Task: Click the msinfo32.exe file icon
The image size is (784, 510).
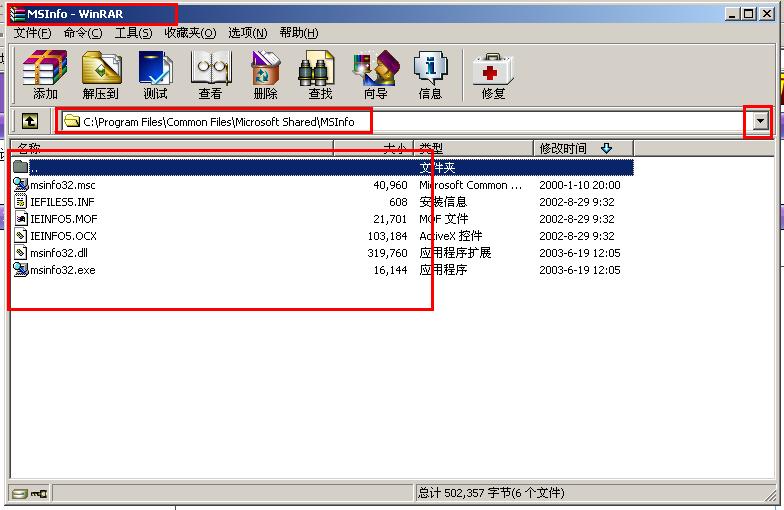Action: (x=20, y=270)
